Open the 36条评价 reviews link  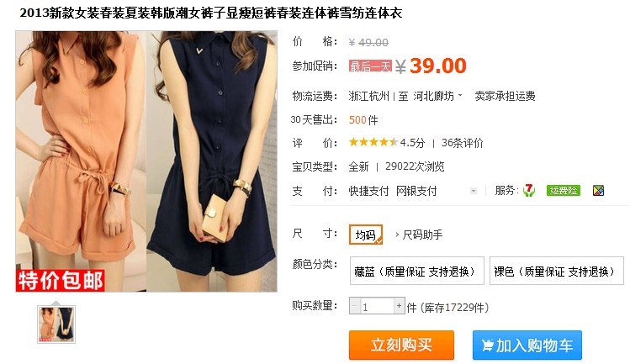(462, 143)
